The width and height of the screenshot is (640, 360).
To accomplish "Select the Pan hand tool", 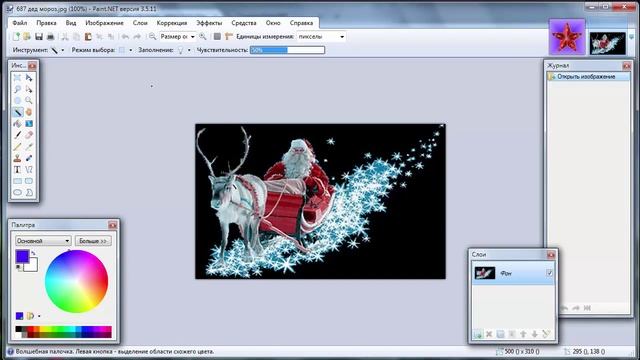I will (29, 112).
